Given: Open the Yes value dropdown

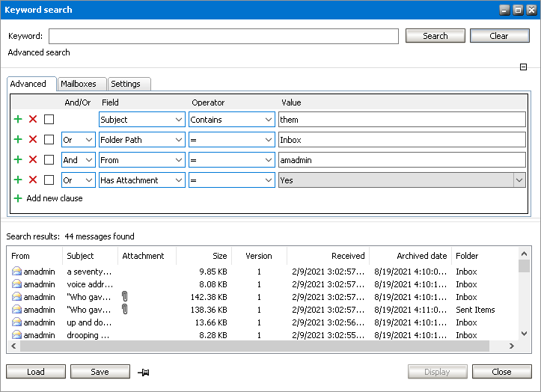Looking at the screenshot, I should 519,180.
